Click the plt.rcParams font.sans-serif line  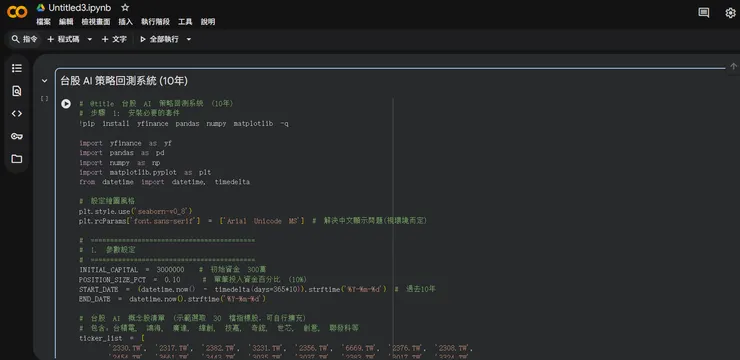pyautogui.click(x=253, y=221)
